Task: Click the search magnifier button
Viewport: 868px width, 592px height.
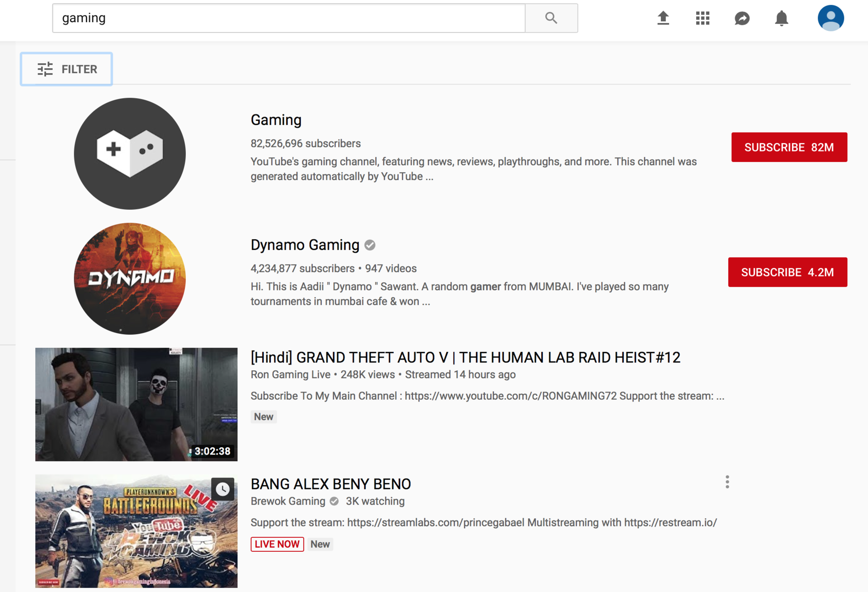Action: point(551,18)
